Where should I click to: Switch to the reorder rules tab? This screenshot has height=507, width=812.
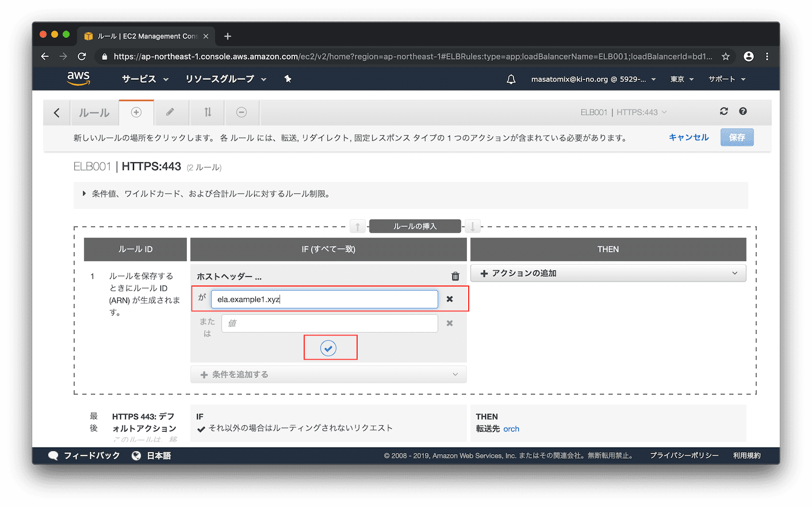[208, 112]
